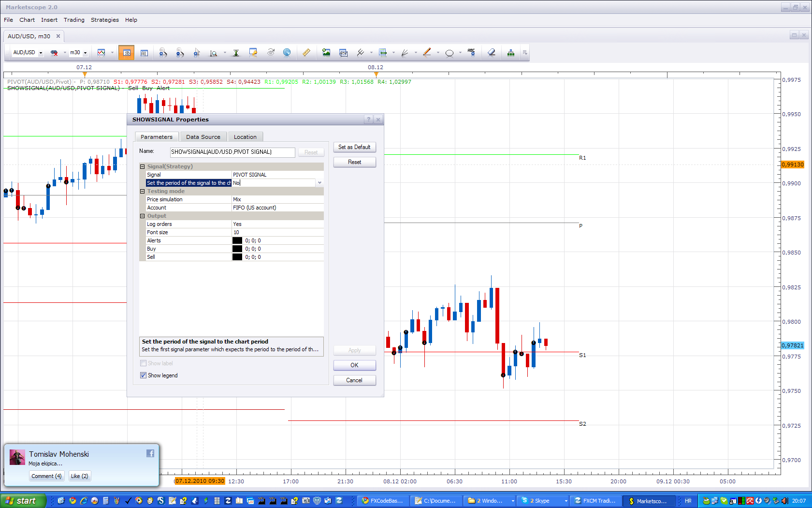Click the remove instrument link icon
This screenshot has height=508, width=812.
click(54, 53)
